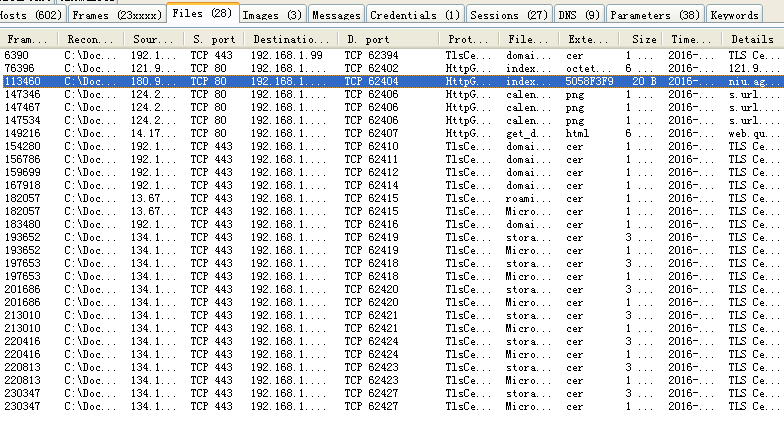The width and height of the screenshot is (784, 432).
Task: Select frame number 147534 cell
Action: point(22,120)
